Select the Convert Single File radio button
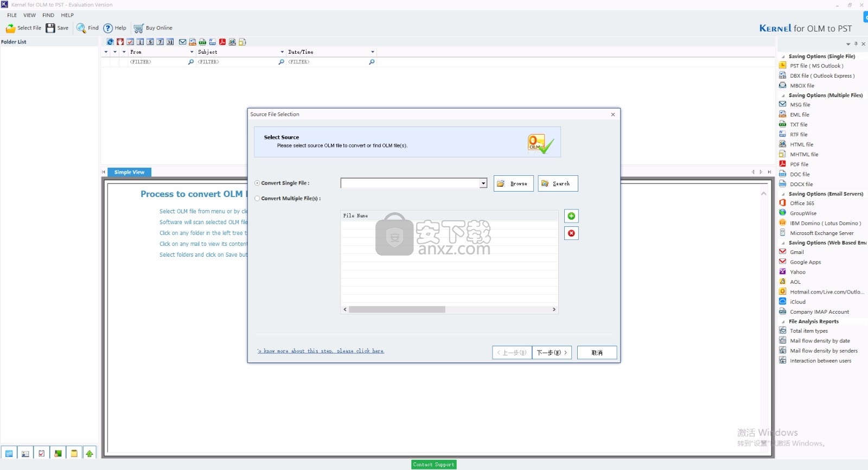This screenshot has width=868, height=470. (x=257, y=183)
